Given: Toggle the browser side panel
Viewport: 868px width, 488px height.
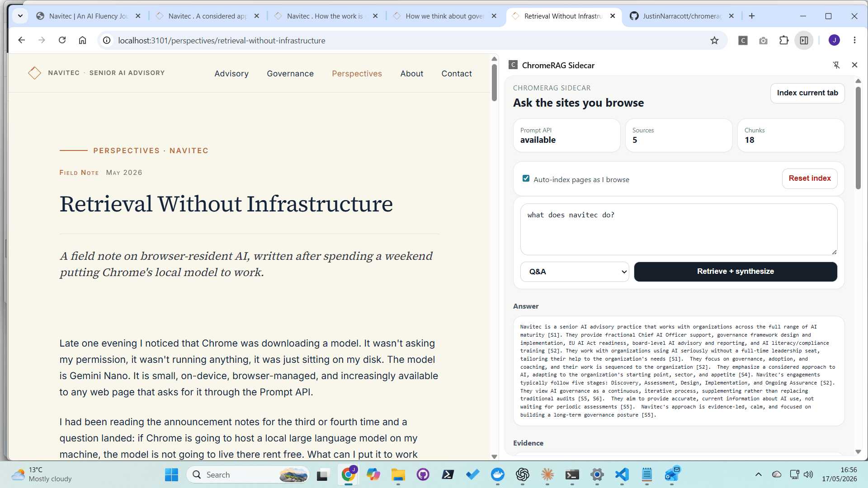Looking at the screenshot, I should point(804,41).
